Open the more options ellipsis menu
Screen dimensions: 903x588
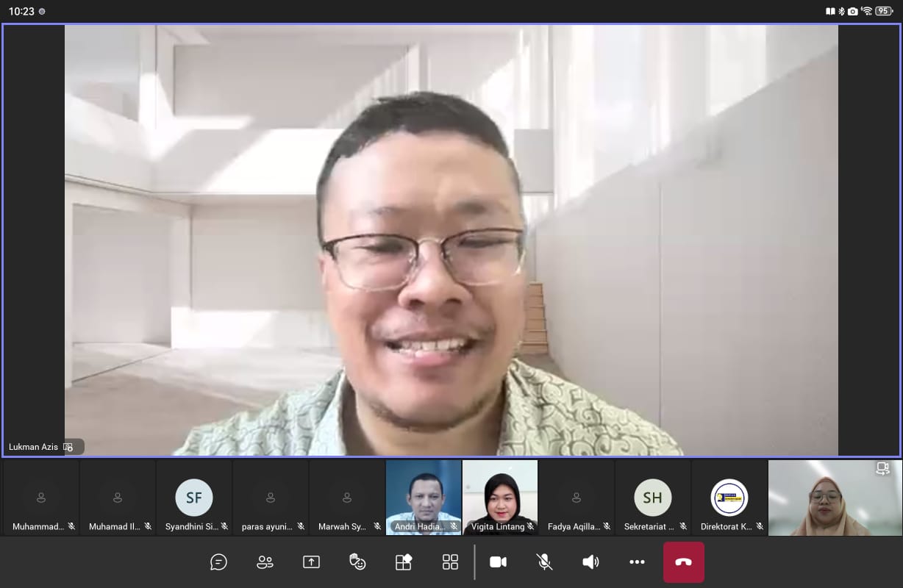point(637,562)
